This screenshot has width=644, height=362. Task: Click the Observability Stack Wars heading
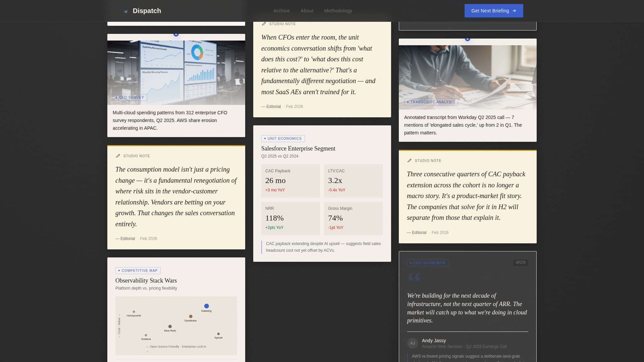click(146, 281)
